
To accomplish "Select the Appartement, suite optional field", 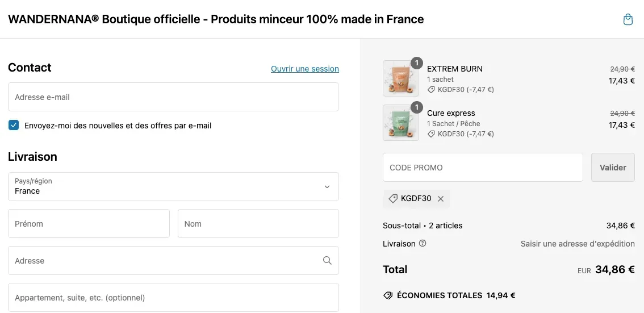I will (x=173, y=298).
